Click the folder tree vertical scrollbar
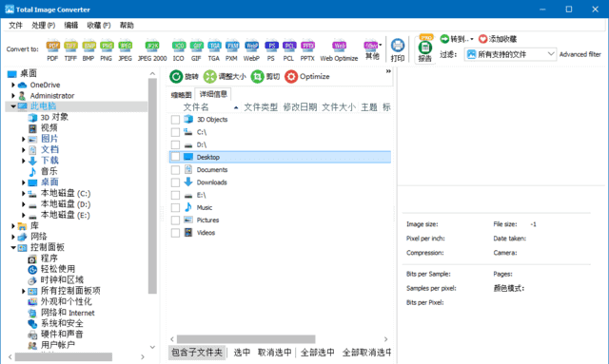This screenshot has height=364, width=609. pos(152,186)
